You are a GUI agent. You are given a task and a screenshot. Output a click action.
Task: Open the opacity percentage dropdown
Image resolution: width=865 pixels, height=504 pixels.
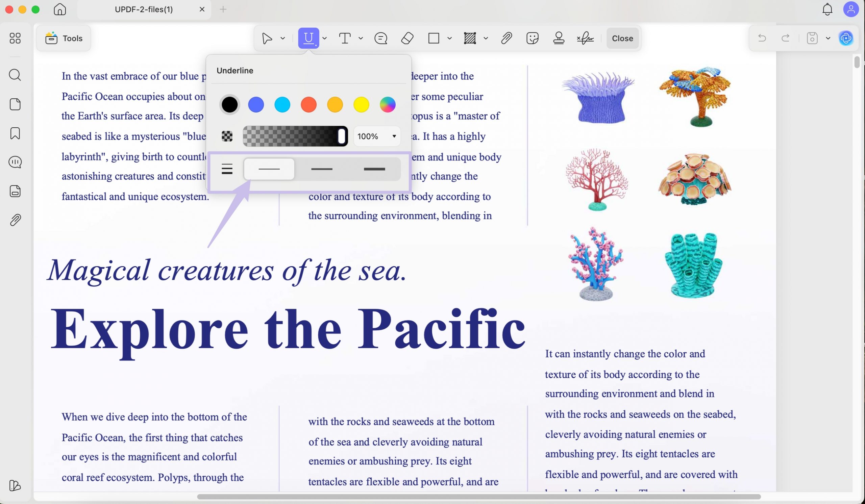(376, 136)
